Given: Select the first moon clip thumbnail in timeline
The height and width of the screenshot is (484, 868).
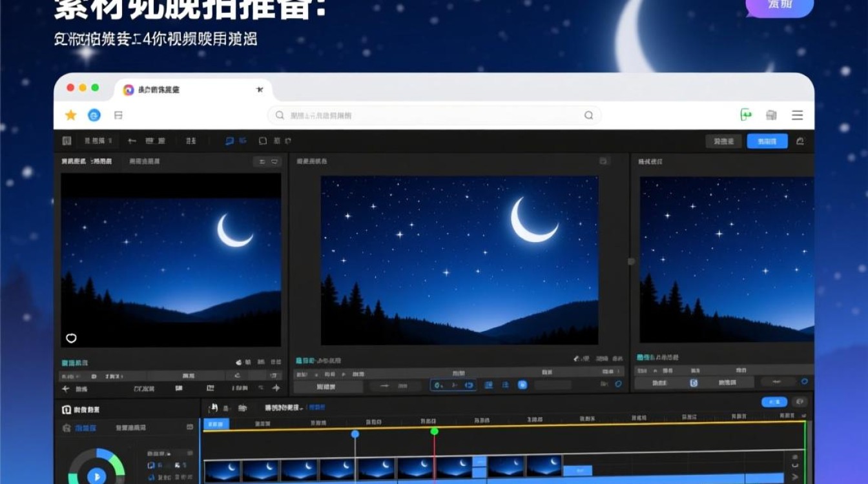Looking at the screenshot, I should pyautogui.click(x=222, y=469).
